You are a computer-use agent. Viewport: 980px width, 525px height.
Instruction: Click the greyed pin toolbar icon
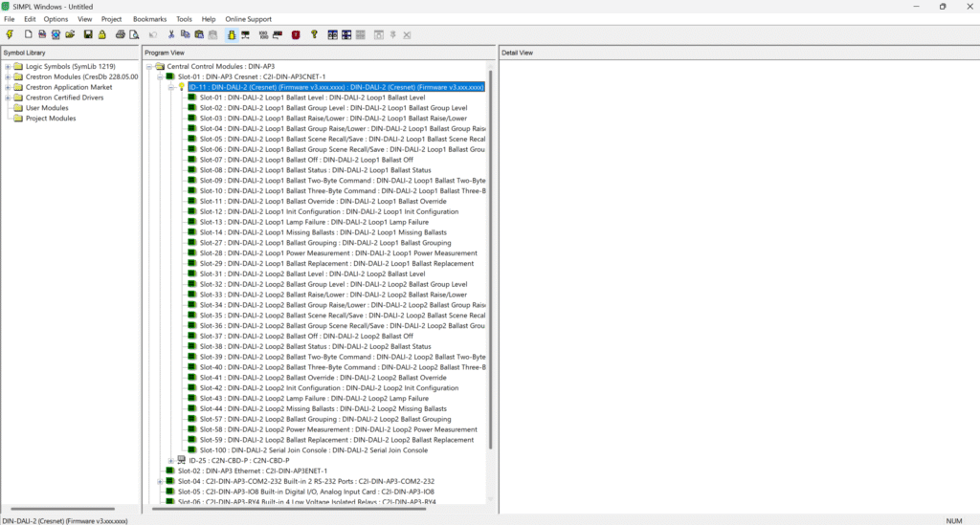click(393, 35)
